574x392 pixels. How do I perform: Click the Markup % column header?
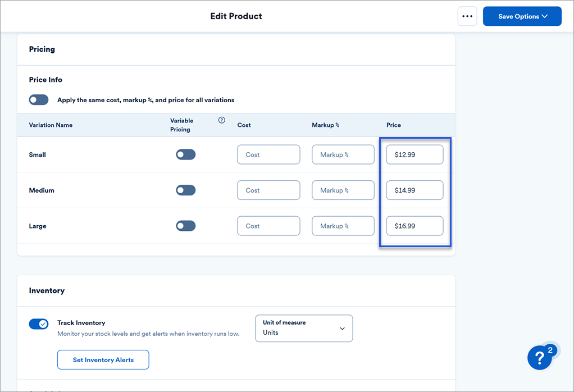pyautogui.click(x=325, y=125)
